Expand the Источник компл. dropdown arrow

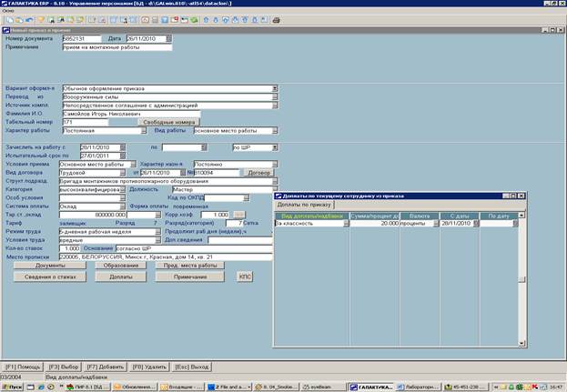click(274, 105)
